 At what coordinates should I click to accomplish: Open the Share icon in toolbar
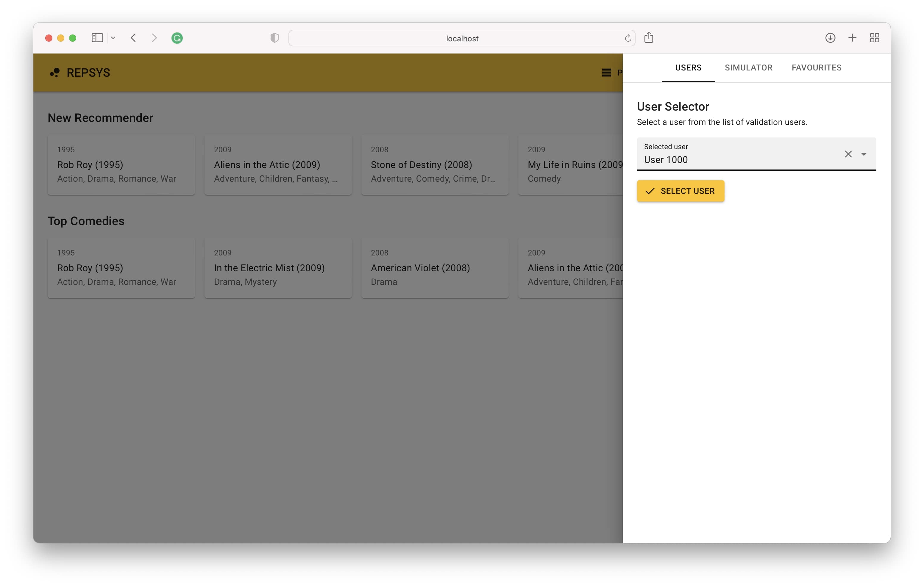pyautogui.click(x=648, y=37)
